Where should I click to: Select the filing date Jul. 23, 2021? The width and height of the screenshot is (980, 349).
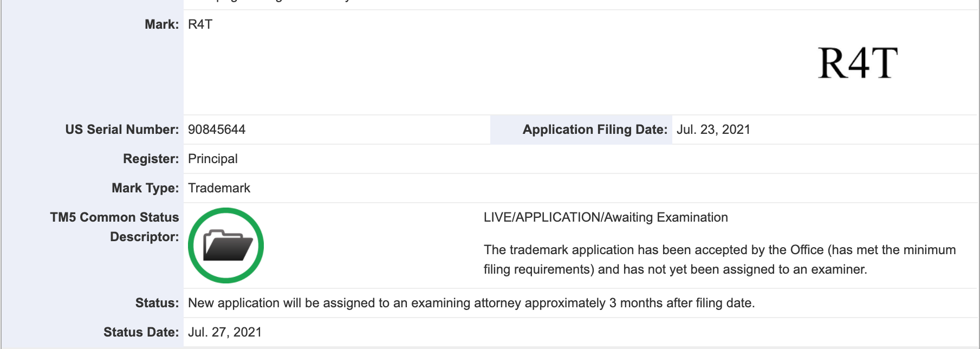point(713,130)
